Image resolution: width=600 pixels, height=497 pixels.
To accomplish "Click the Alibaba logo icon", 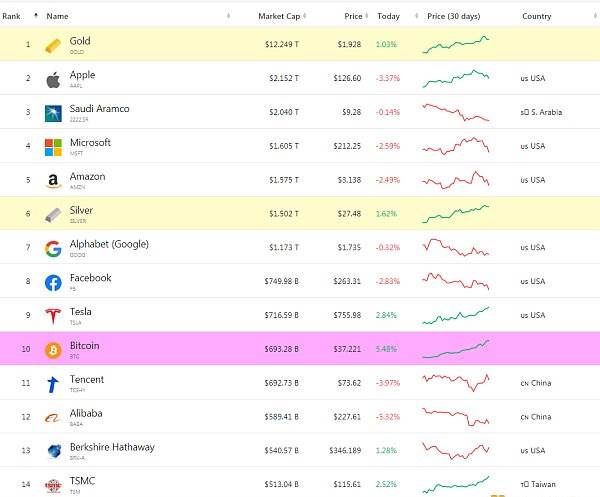I will click(x=53, y=418).
